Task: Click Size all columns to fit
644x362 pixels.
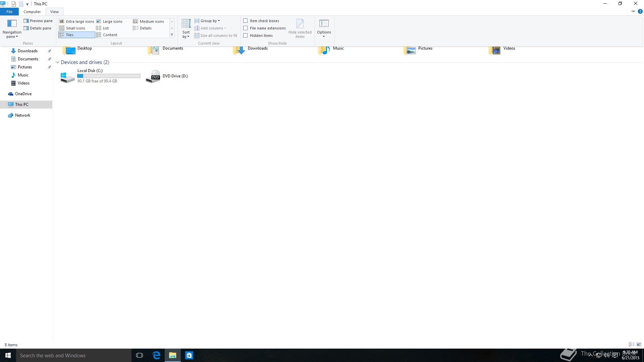Action: 216,36
